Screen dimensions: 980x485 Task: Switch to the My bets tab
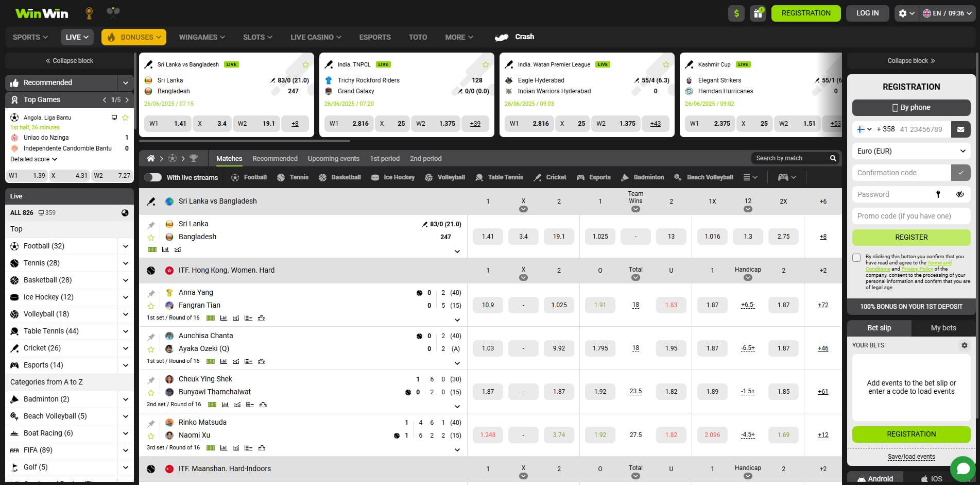943,328
